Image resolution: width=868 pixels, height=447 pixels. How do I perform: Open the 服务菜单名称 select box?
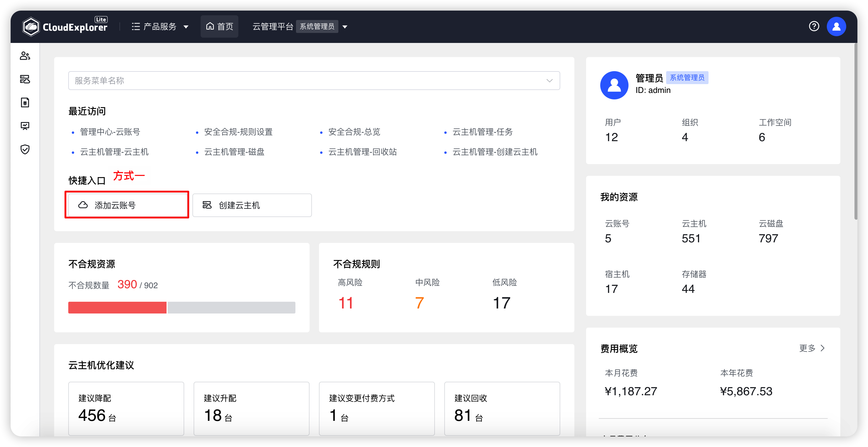tap(314, 81)
